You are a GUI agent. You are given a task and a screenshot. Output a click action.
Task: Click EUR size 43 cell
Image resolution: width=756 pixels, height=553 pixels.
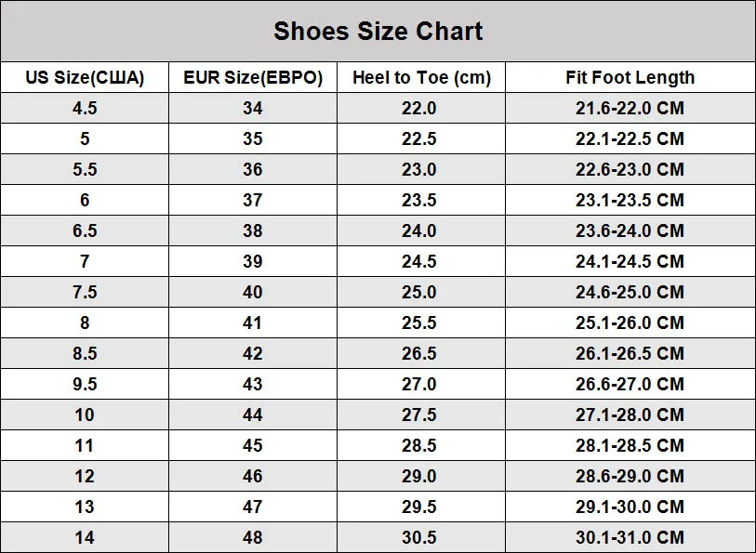pyautogui.click(x=253, y=384)
